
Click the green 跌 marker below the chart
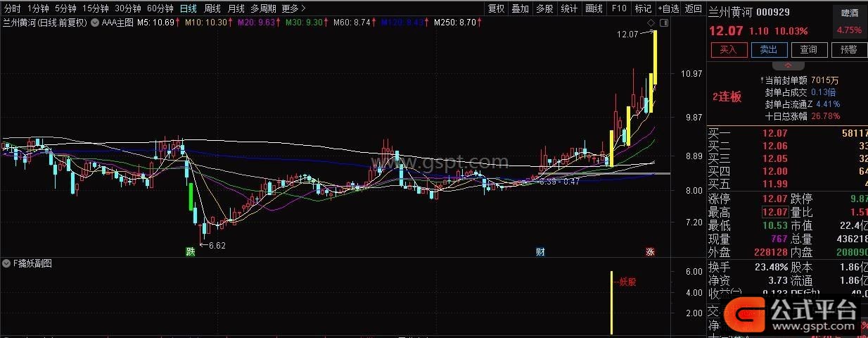pos(190,251)
